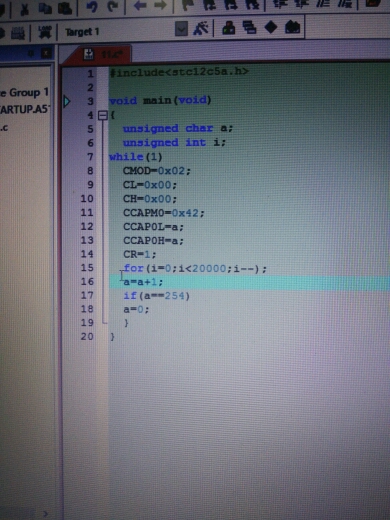Viewport: 390px width, 520px height.
Task: Open Options for Target magic wand icon
Action: (x=200, y=28)
